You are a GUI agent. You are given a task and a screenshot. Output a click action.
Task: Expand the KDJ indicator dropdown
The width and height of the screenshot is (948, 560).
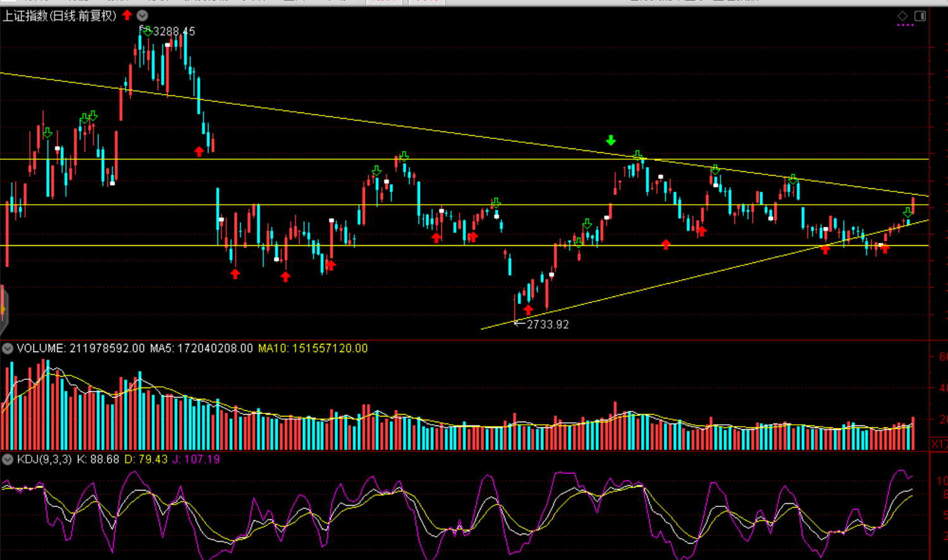tap(8, 460)
